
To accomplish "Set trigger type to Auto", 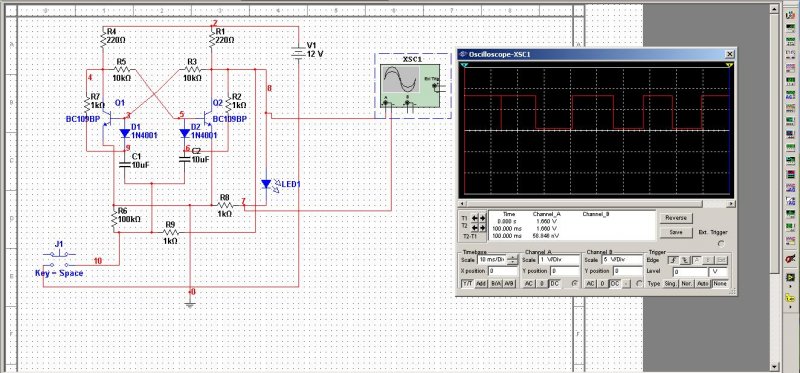I will (x=704, y=284).
